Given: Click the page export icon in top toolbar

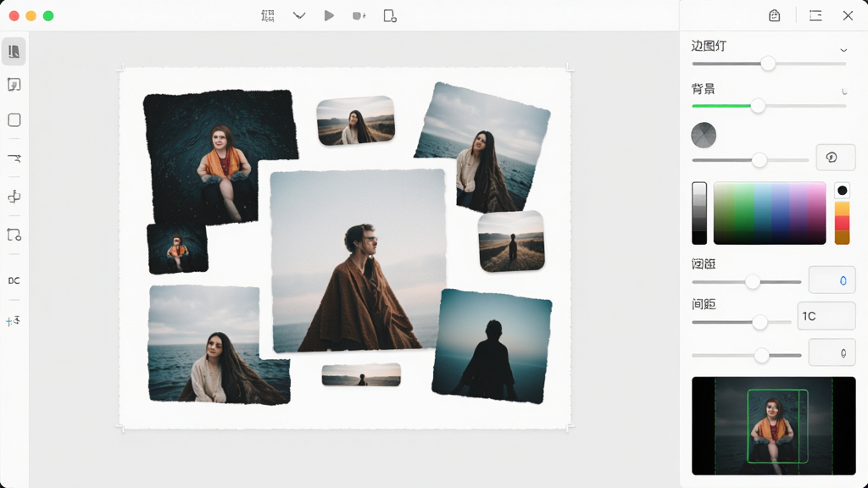Looking at the screenshot, I should [x=390, y=16].
